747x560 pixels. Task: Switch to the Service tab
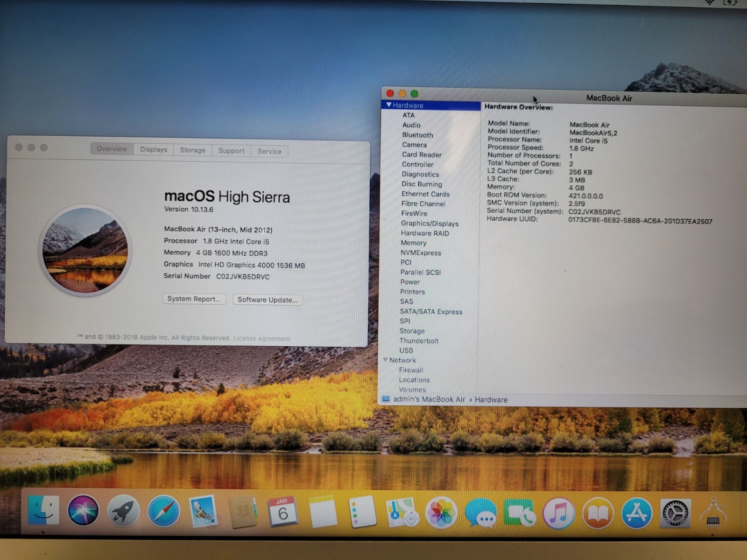pyautogui.click(x=269, y=151)
